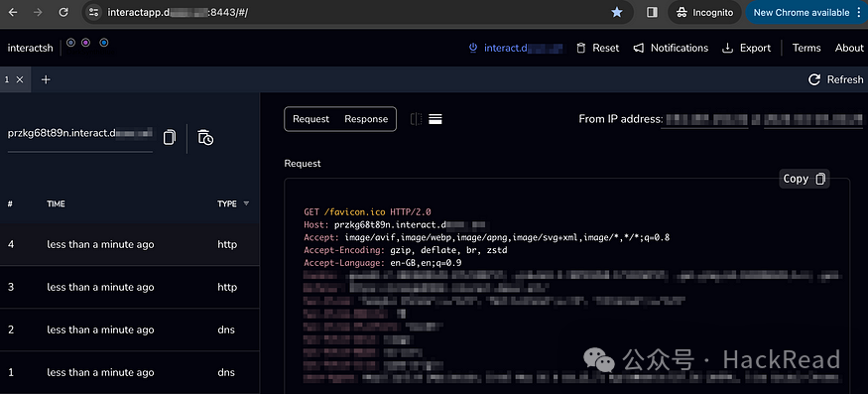Choose the stacked rows layout icon
The width and height of the screenshot is (868, 394).
(x=435, y=119)
